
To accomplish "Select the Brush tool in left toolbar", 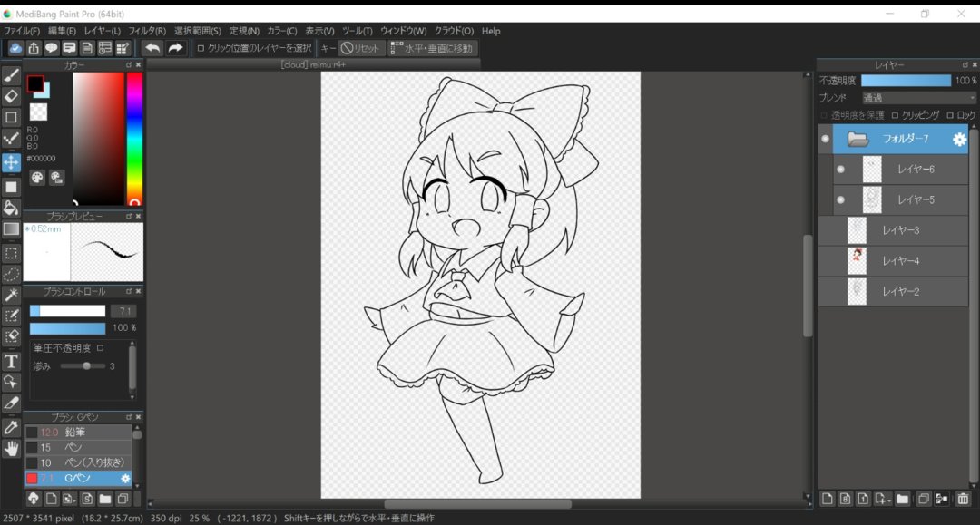I will 11,75.
